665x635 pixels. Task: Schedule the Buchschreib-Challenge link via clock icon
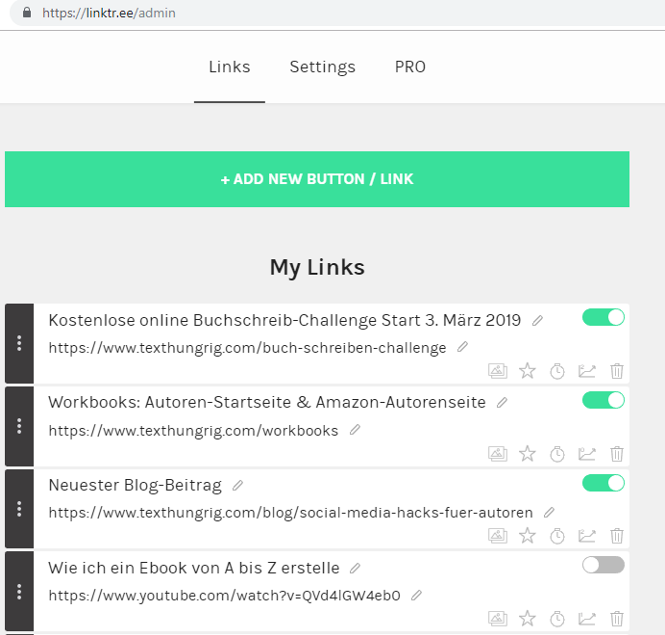coord(557,371)
